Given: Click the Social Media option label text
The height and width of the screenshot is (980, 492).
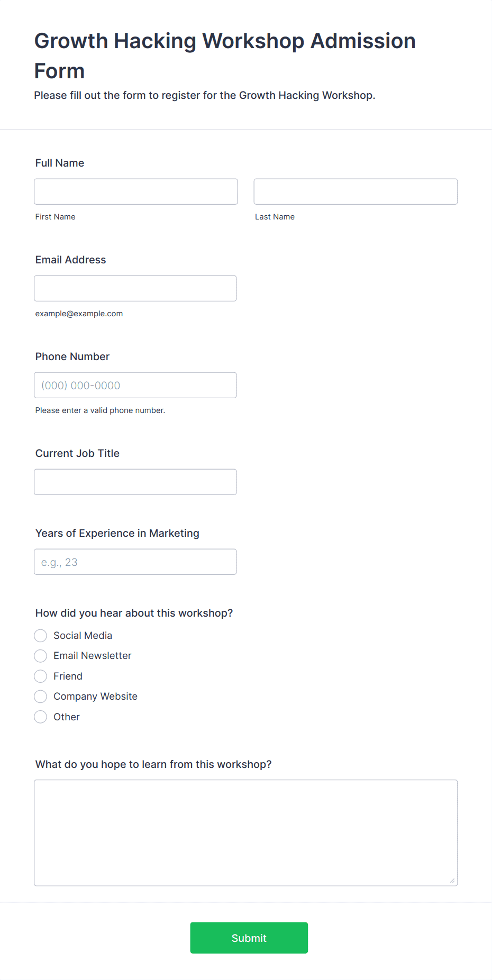Looking at the screenshot, I should point(83,636).
